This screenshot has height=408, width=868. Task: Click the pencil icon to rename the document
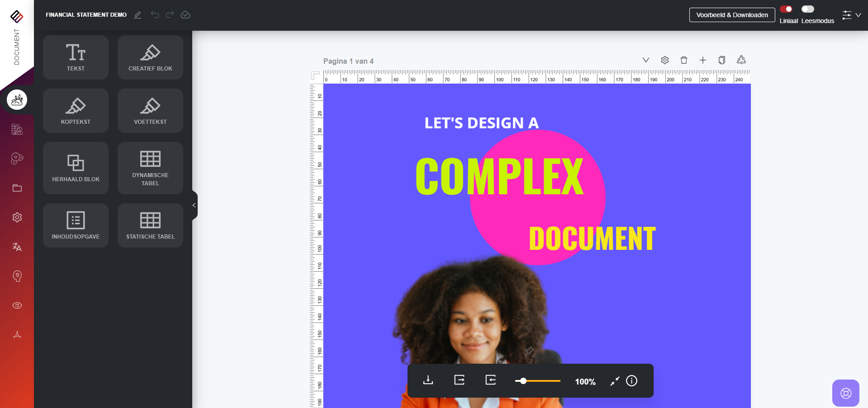[x=138, y=15]
